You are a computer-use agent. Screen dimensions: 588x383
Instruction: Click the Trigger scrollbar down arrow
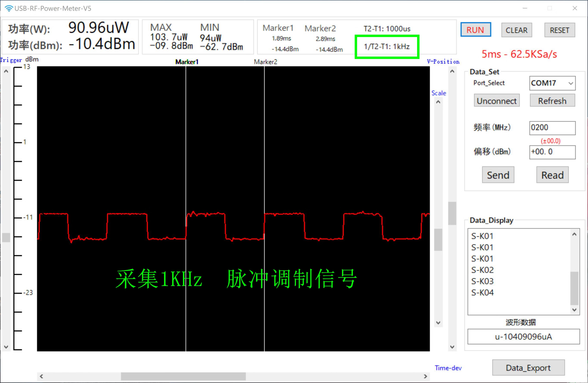coord(6,347)
